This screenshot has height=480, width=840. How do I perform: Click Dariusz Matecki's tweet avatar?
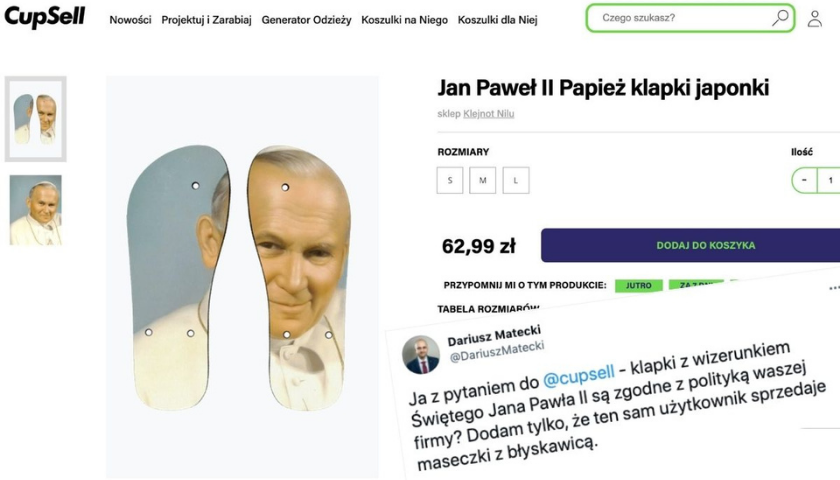coord(421,353)
